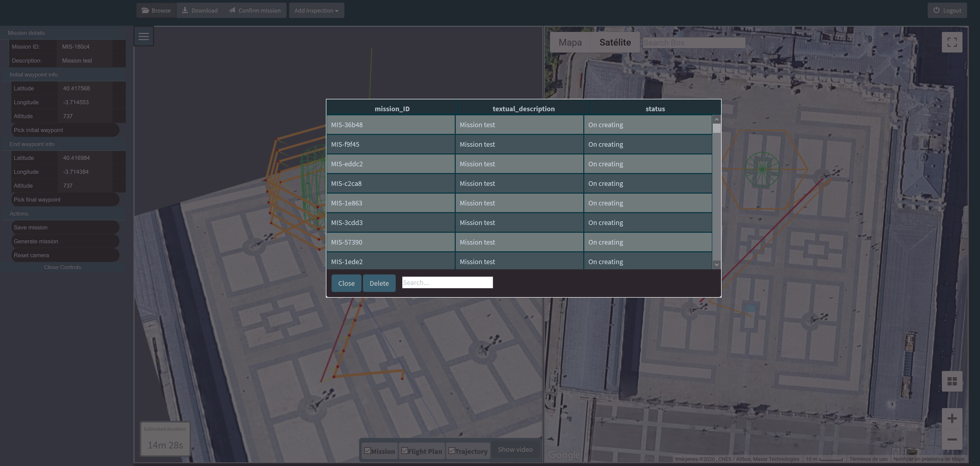The width and height of the screenshot is (980, 466).
Task: Click the map zoom in plus
Action: click(952, 418)
